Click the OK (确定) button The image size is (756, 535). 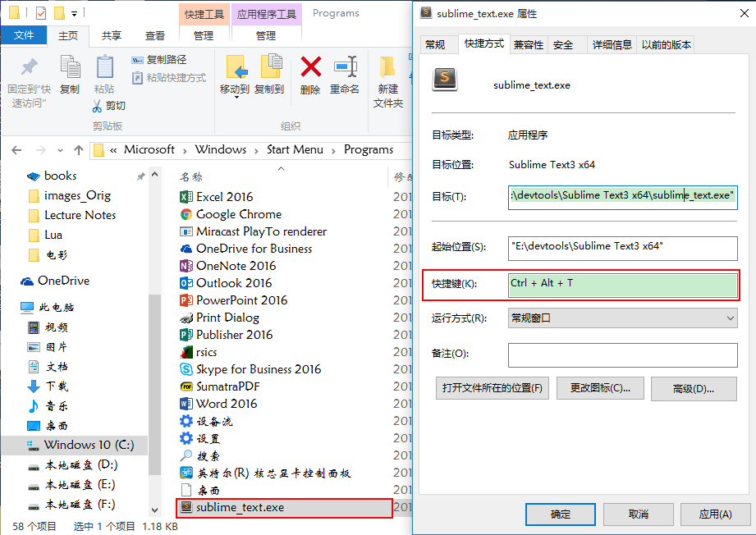(x=561, y=514)
